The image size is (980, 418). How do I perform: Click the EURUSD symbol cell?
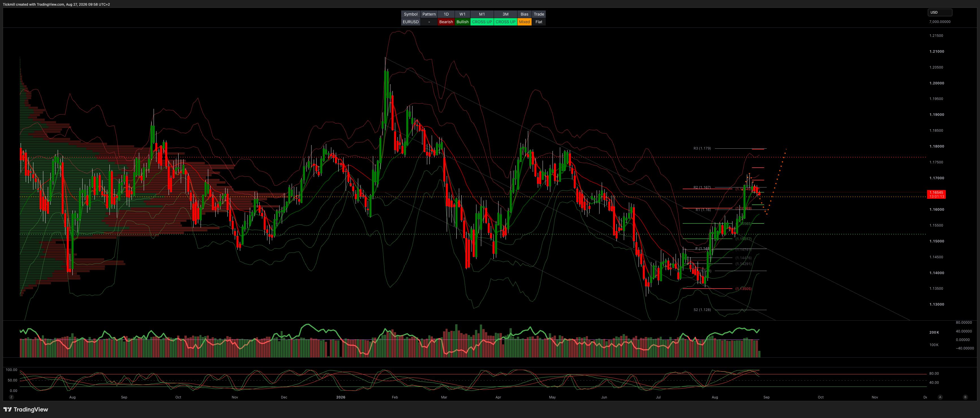(411, 22)
